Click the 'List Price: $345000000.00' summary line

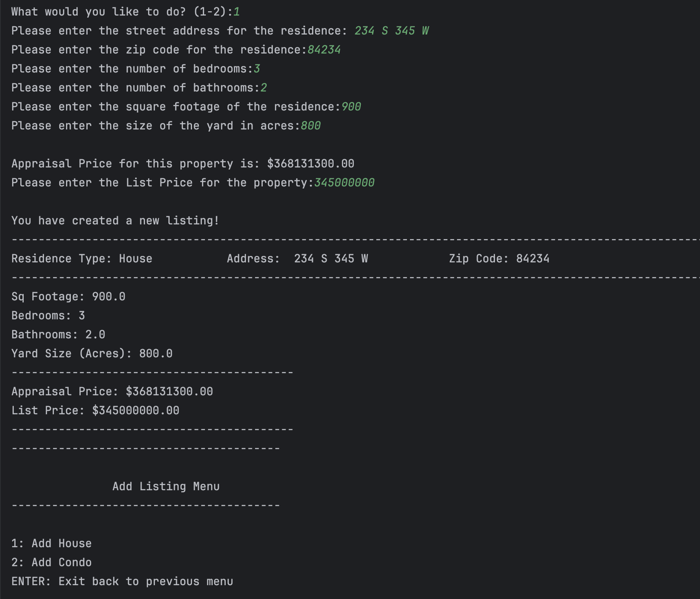tap(95, 410)
